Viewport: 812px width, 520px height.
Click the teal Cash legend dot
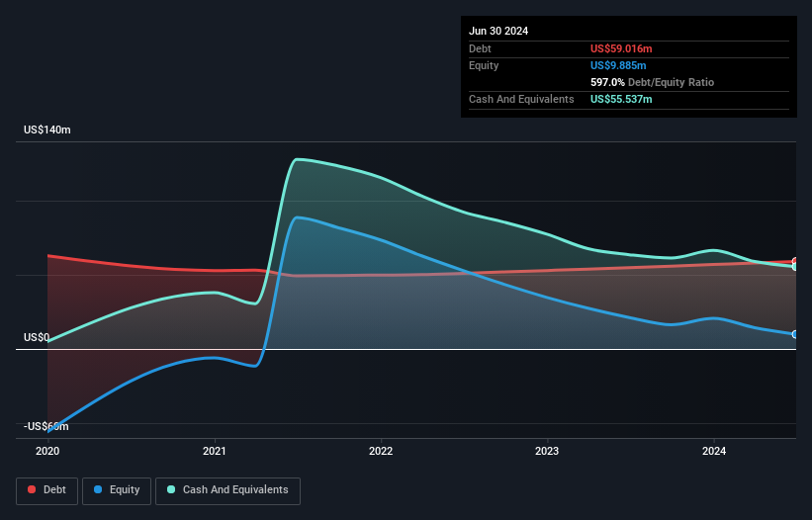[x=171, y=489]
